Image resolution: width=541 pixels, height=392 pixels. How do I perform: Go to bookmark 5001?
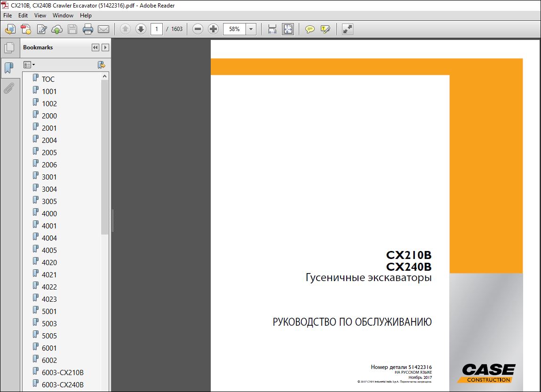(49, 311)
